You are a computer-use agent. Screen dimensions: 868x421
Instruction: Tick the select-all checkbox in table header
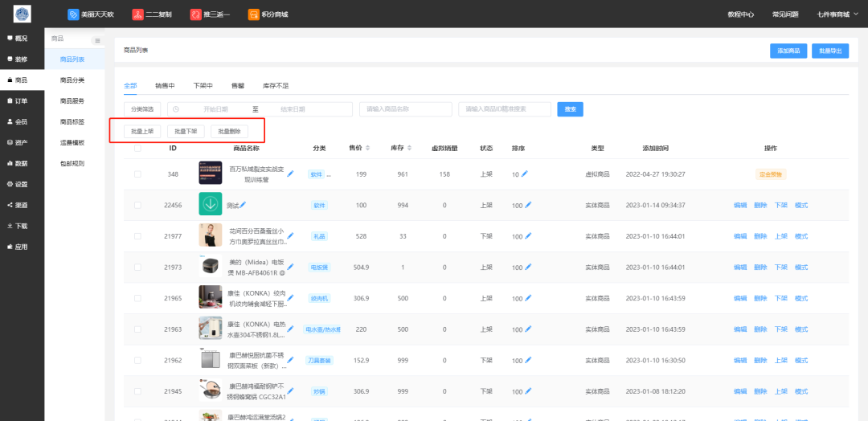[x=137, y=149]
